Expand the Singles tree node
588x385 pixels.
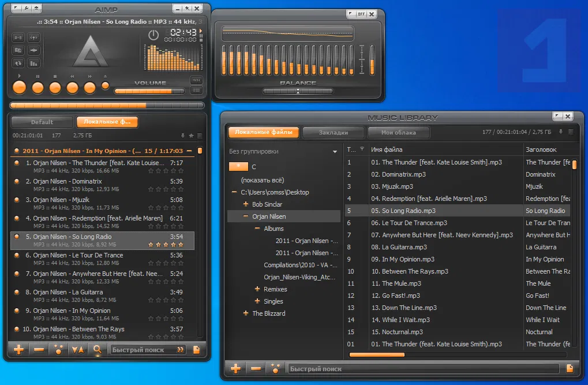click(257, 301)
